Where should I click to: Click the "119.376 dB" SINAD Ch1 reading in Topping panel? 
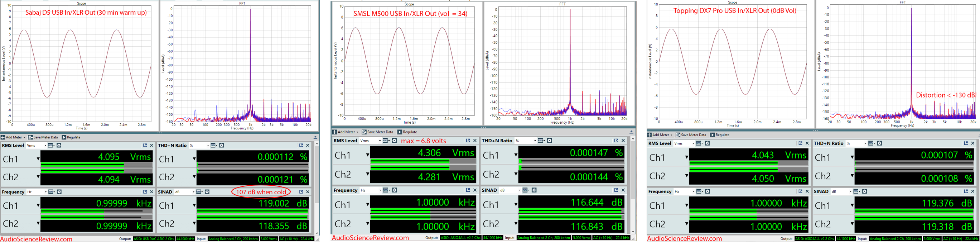947,204
